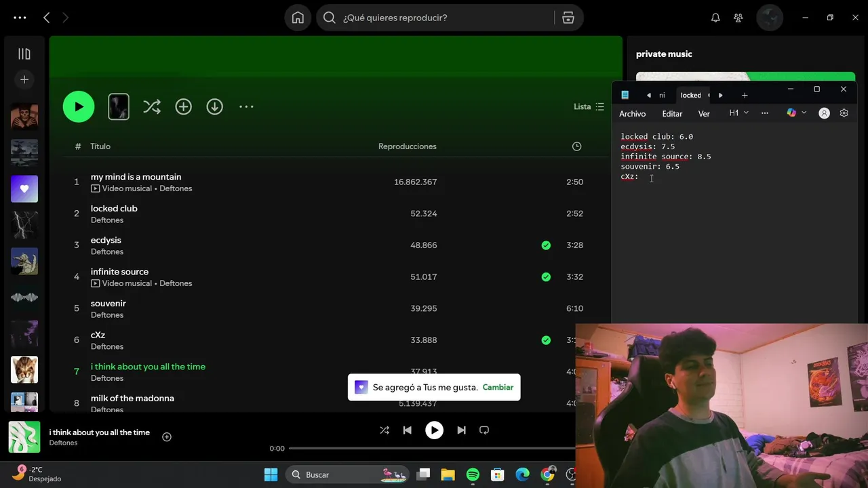The width and height of the screenshot is (868, 488).
Task: Open Editar menu in Notepad
Action: pyautogui.click(x=672, y=114)
